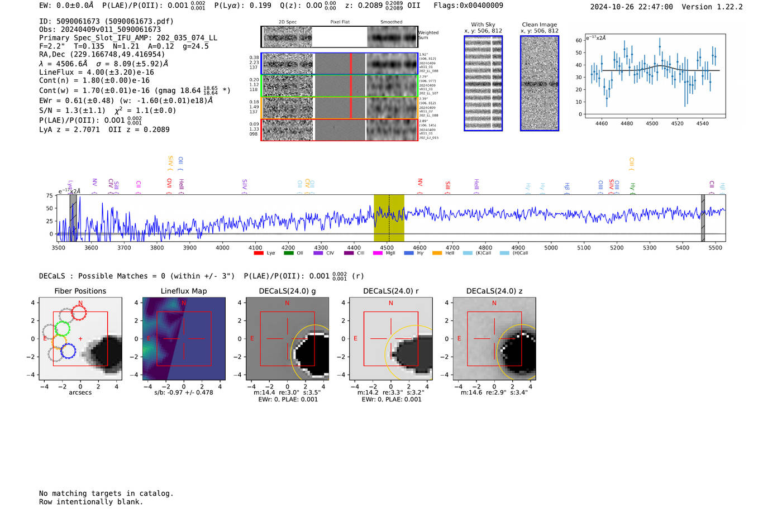Click the Cont(w) gmag line
The height and width of the screenshot is (532, 782).
135,90
